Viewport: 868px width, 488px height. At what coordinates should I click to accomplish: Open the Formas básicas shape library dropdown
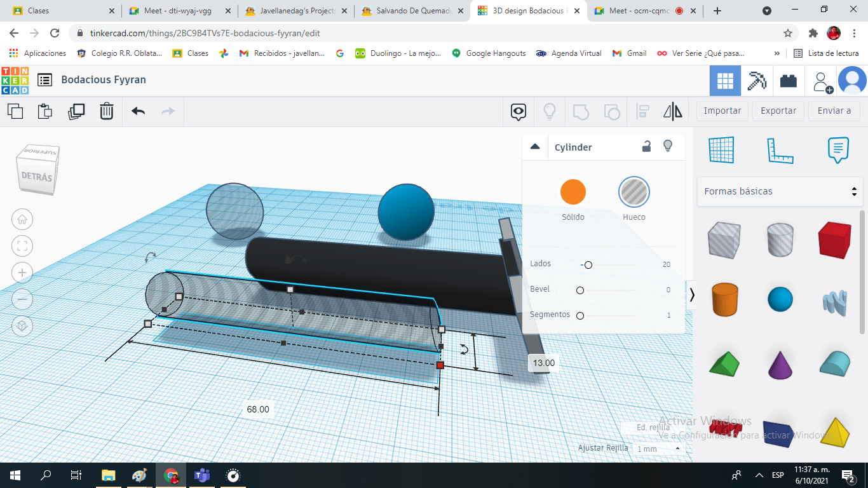click(x=780, y=191)
